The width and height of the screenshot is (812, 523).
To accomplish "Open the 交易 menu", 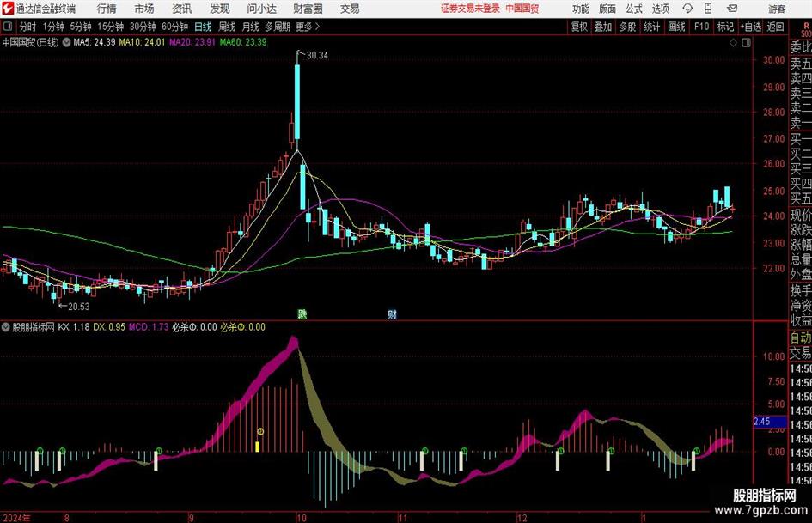I will 350,9.
